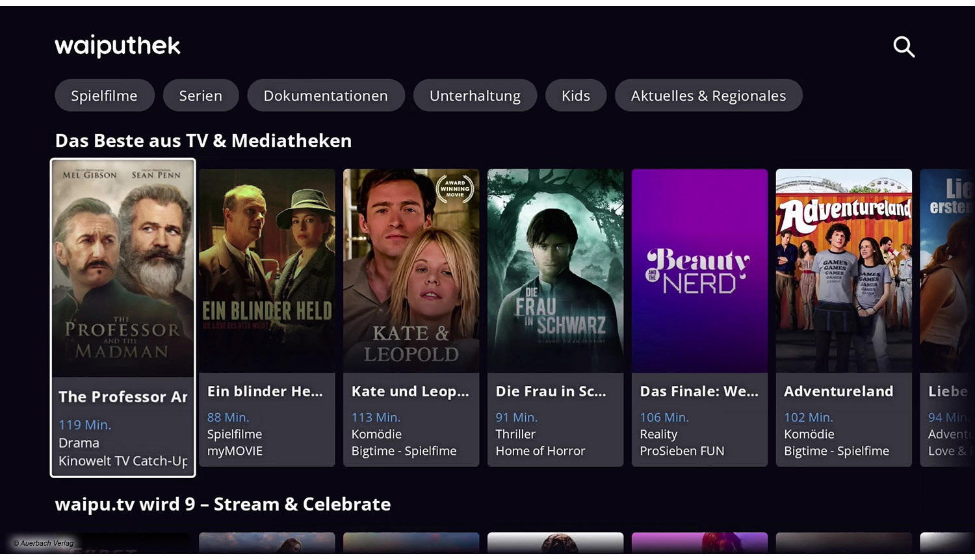The image size is (975, 560).
Task: Open the Dokumentationen category
Action: [x=326, y=95]
